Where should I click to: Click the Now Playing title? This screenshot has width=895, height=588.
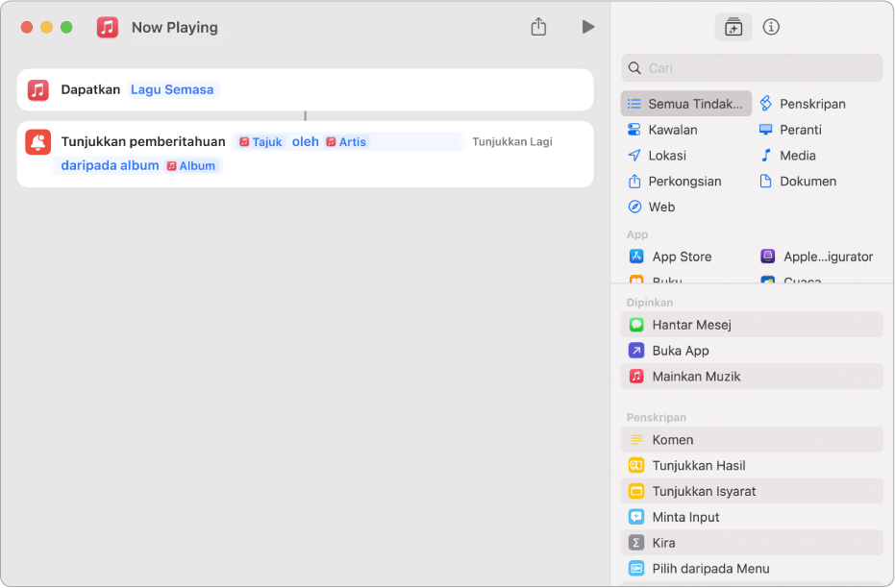pos(175,27)
